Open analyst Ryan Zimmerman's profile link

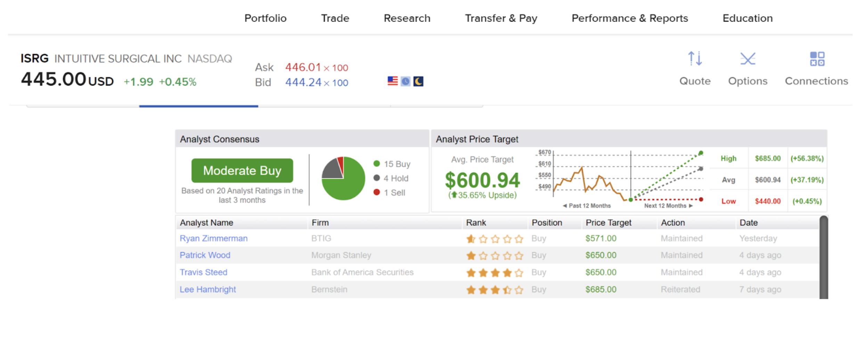coord(213,238)
